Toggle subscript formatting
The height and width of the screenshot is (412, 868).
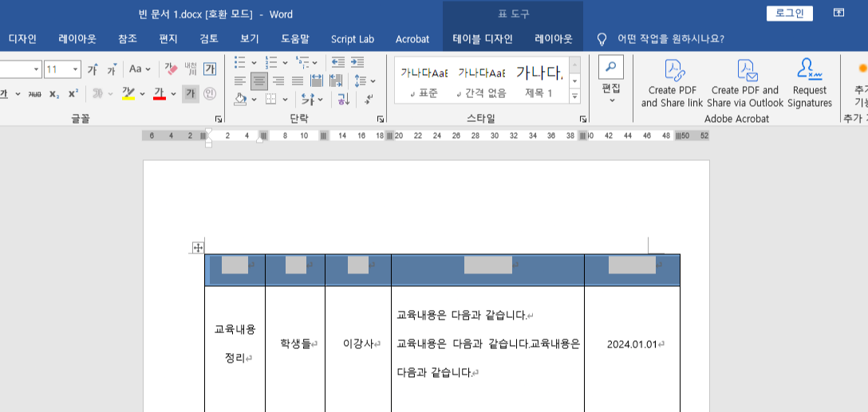tap(53, 94)
